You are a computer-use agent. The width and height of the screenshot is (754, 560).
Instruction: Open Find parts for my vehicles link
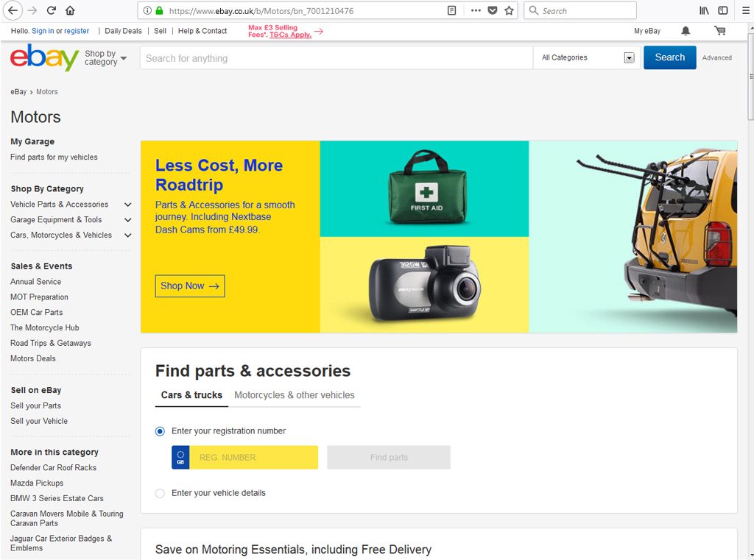coord(54,157)
